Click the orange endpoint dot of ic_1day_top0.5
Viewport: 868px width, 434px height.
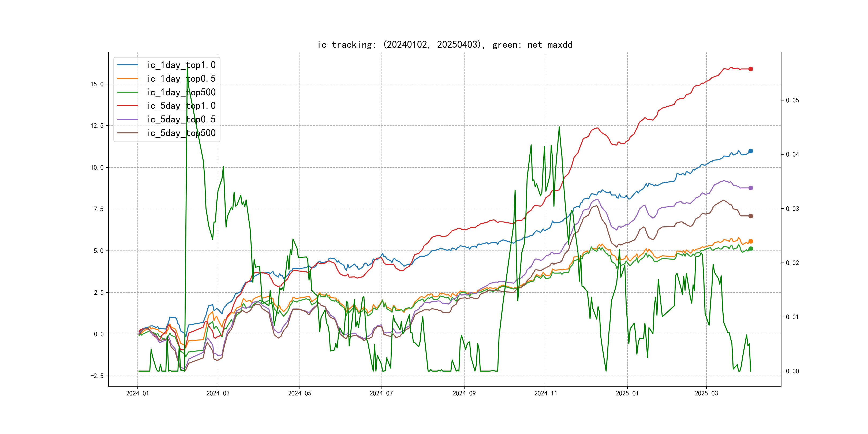click(750, 241)
